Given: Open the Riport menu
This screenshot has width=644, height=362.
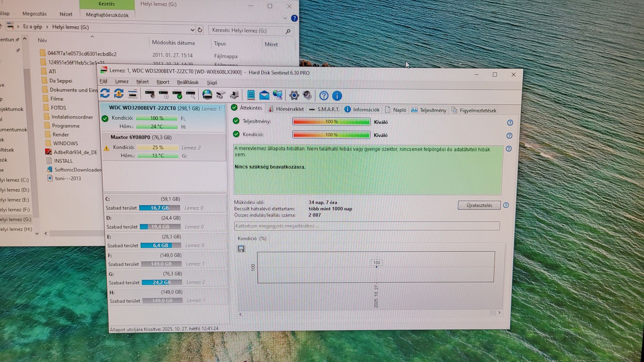Looking at the screenshot, I should coord(163,82).
